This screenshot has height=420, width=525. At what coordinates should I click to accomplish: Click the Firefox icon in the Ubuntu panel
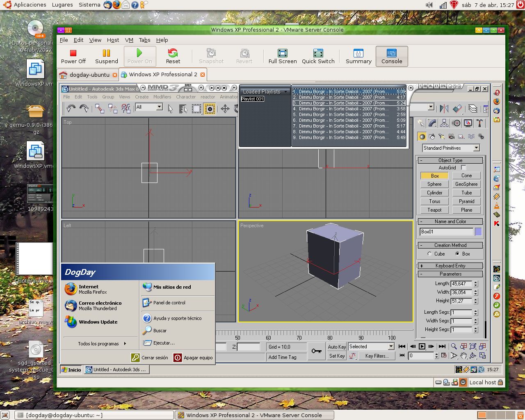coord(117,5)
